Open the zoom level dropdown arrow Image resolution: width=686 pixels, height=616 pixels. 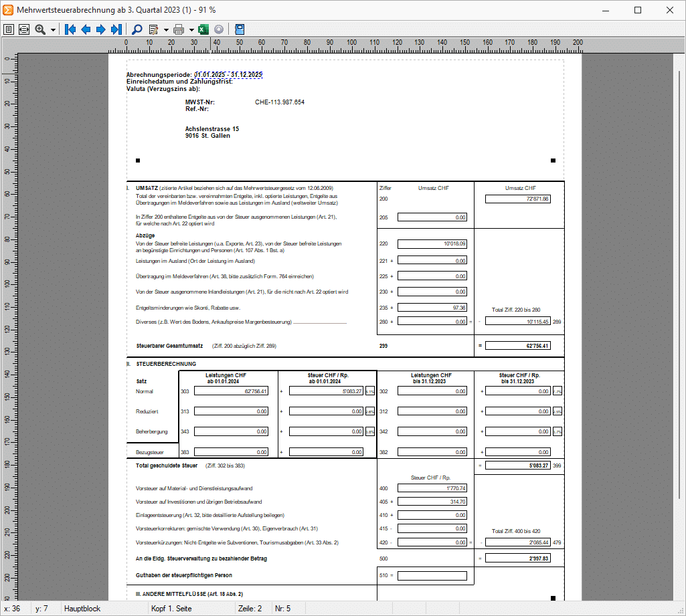53,29
